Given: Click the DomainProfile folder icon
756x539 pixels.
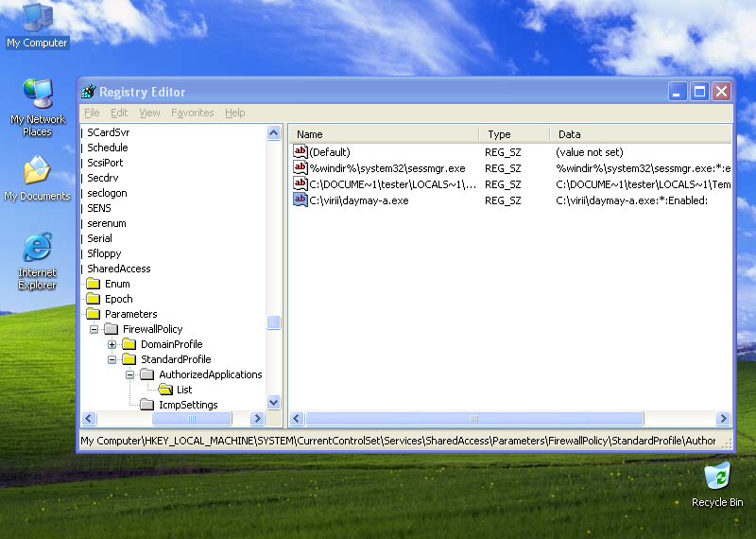Looking at the screenshot, I should (x=129, y=344).
